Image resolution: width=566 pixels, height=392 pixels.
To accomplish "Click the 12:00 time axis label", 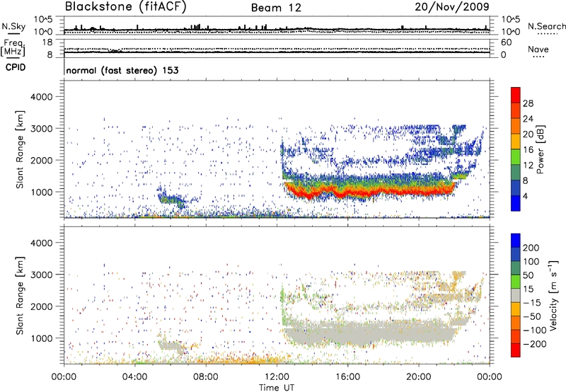I will pyautogui.click(x=277, y=377).
